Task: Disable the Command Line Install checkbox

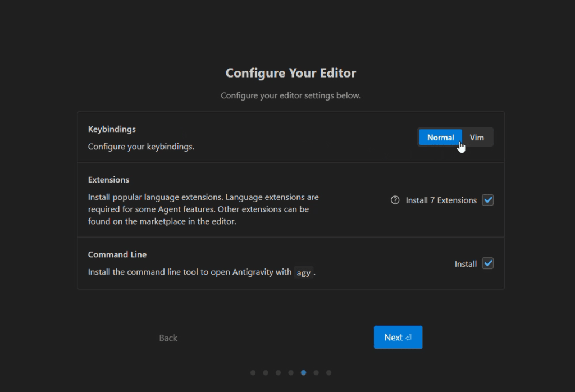Action: pos(488,263)
